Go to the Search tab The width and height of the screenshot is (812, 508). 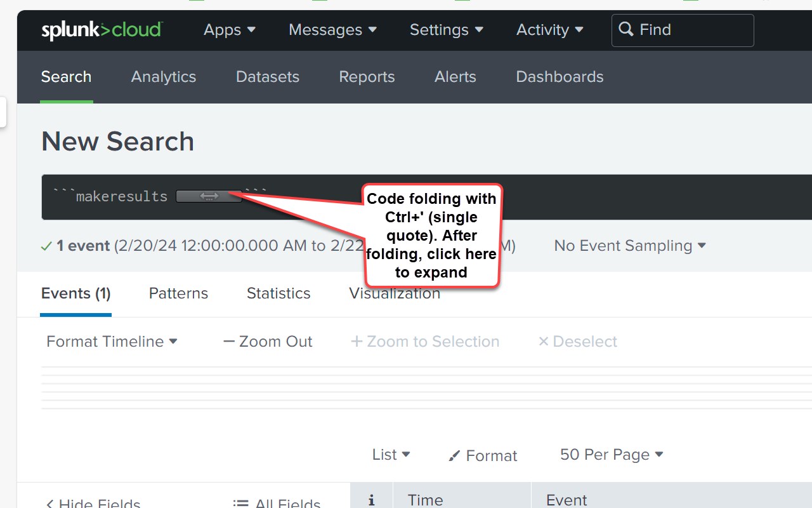point(66,77)
